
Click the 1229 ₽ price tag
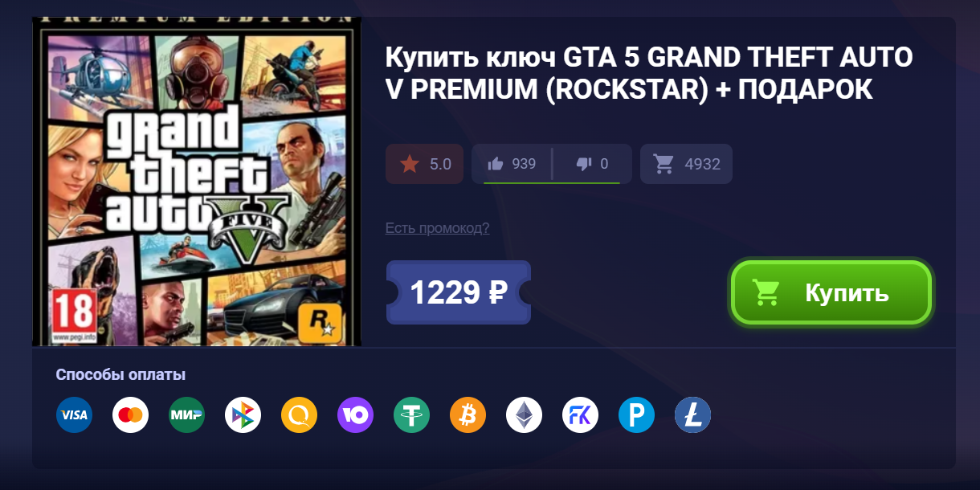coord(459,292)
